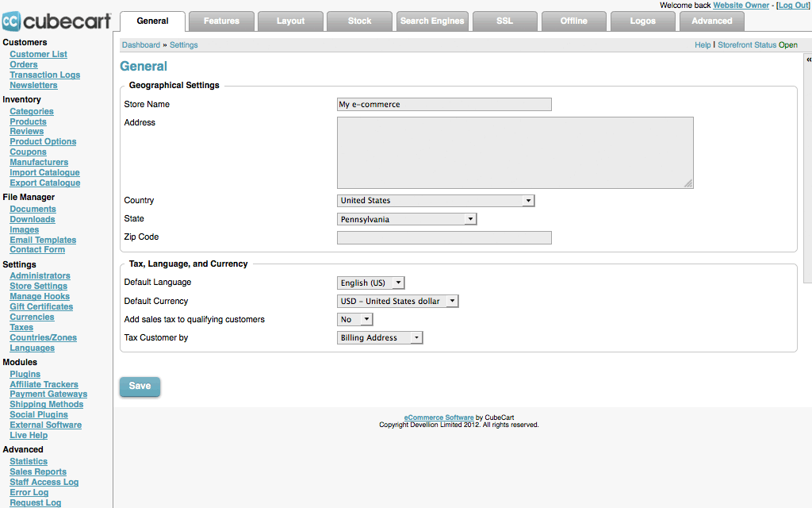Click the Help link

(x=703, y=45)
